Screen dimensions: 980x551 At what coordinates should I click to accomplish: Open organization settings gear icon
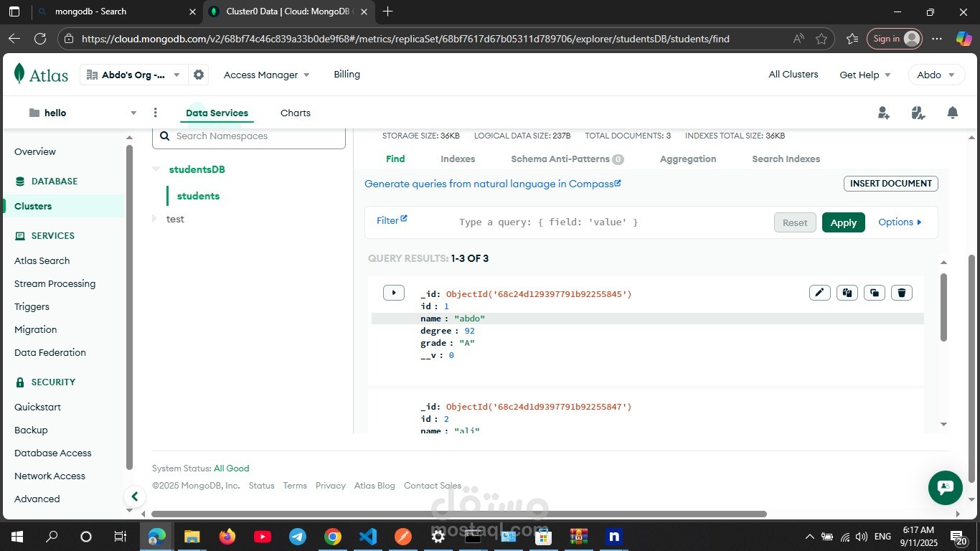click(199, 75)
